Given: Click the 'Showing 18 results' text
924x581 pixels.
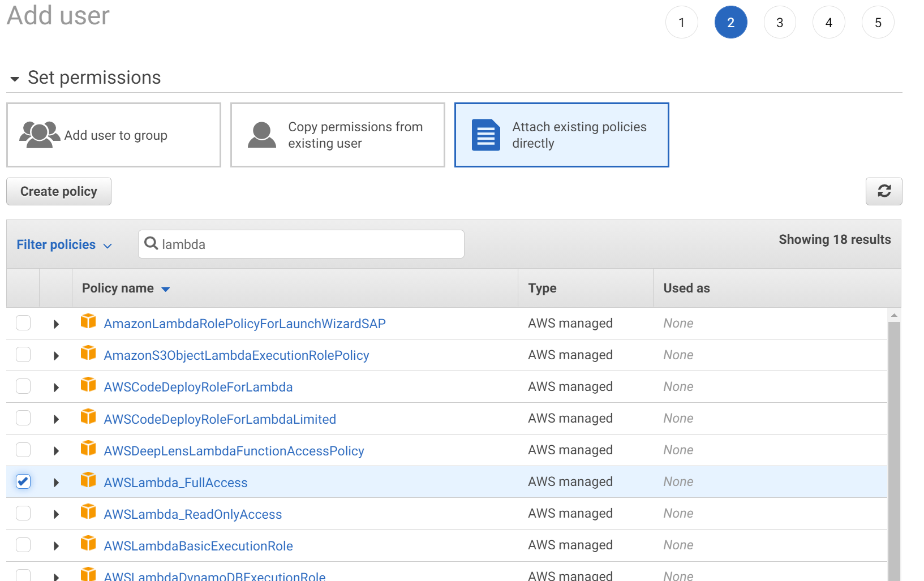Looking at the screenshot, I should point(835,239).
